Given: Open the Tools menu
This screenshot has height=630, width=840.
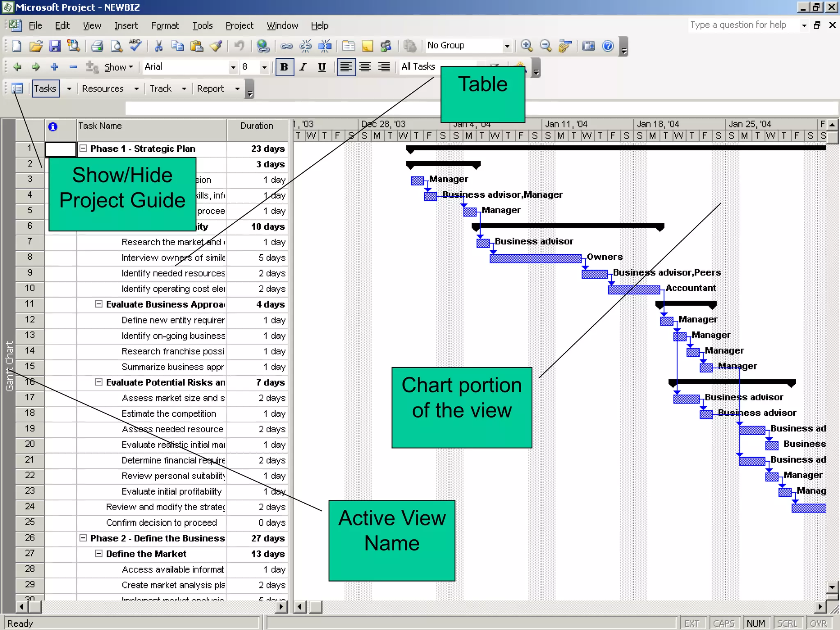Looking at the screenshot, I should click(x=203, y=25).
